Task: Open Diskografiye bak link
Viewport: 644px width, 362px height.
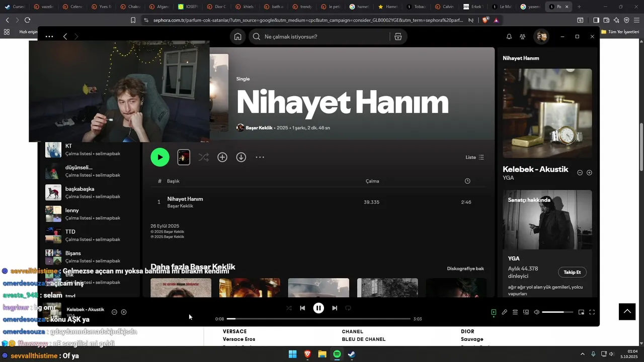Action: click(465, 268)
